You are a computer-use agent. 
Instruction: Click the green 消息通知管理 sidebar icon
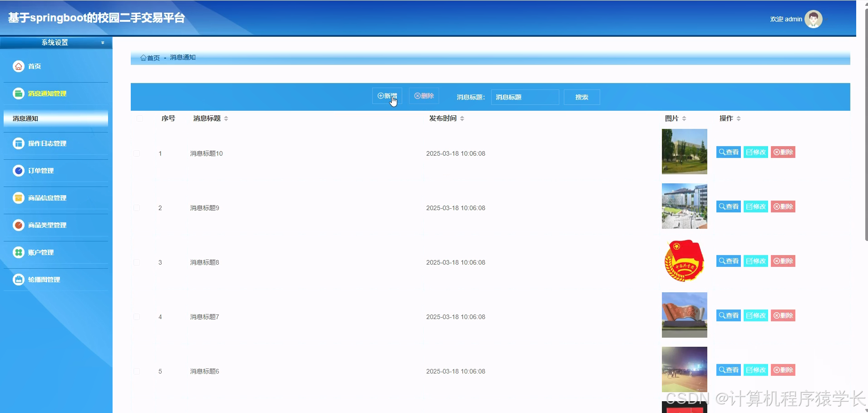click(19, 93)
